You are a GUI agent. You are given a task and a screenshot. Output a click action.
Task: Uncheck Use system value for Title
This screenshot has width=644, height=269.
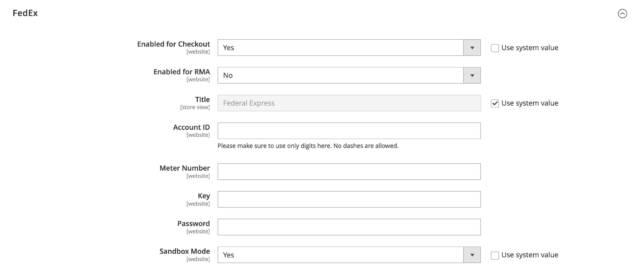(x=495, y=103)
